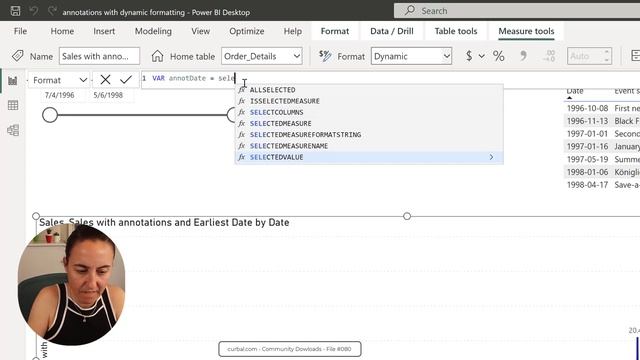Select the 1996-10-08 table row date
Viewport: 640px width, 360px height.
tap(587, 108)
